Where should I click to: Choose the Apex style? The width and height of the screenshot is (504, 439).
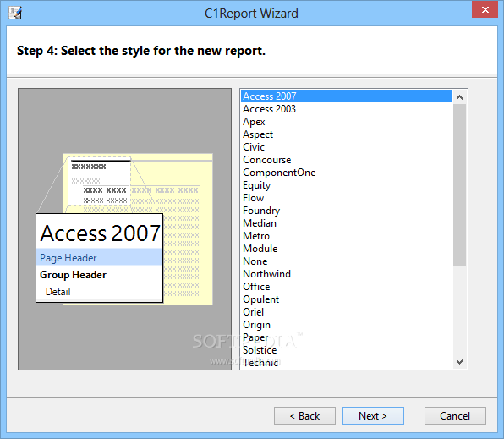[347, 122]
